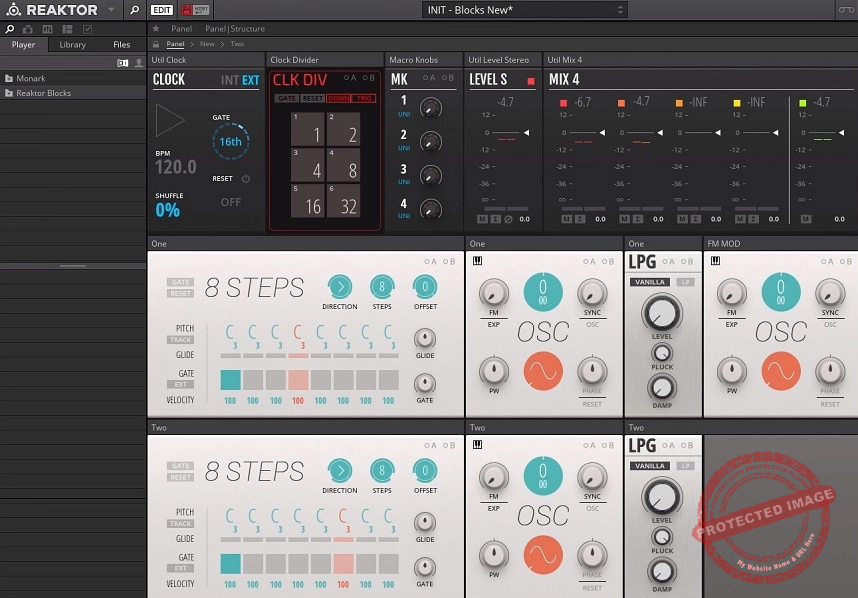Click the BPM value 120.0
858x598 pixels.
pos(176,167)
